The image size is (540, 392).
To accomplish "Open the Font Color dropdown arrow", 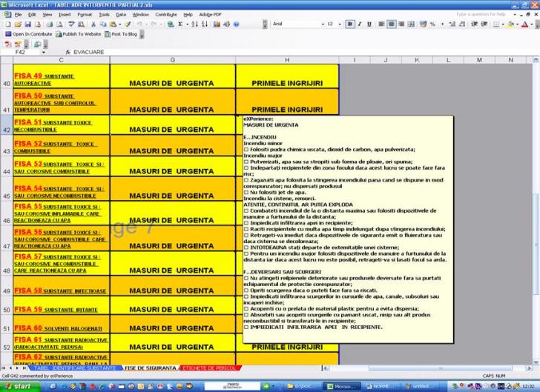I will click(x=532, y=24).
